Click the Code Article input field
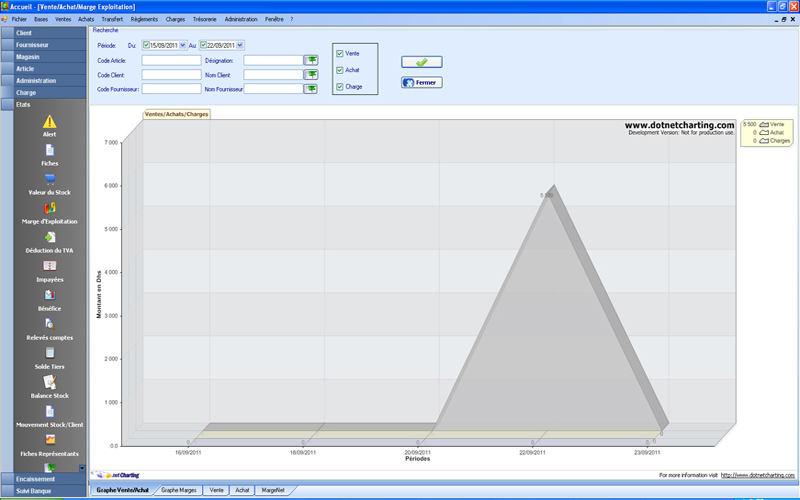The image size is (800, 500). pyautogui.click(x=171, y=60)
